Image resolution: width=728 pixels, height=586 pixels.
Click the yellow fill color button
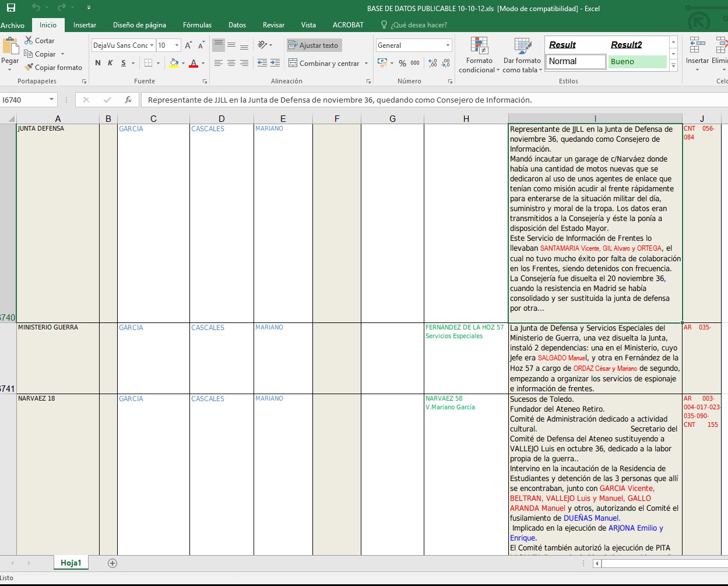(174, 63)
